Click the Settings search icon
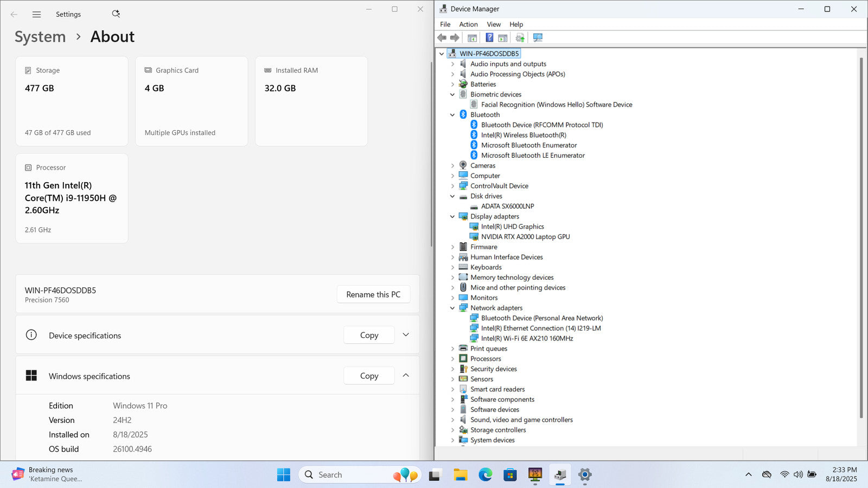Viewport: 868px width, 488px height. tap(116, 14)
